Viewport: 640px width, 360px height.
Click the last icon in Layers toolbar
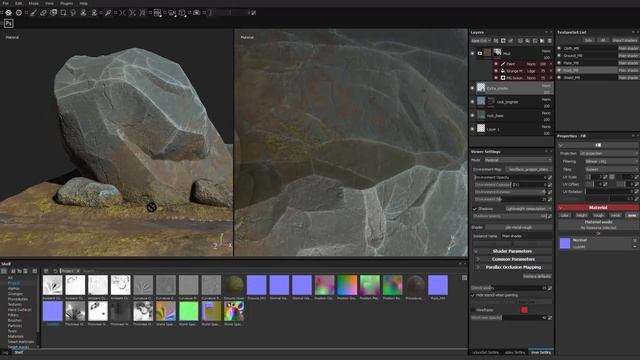click(x=549, y=40)
